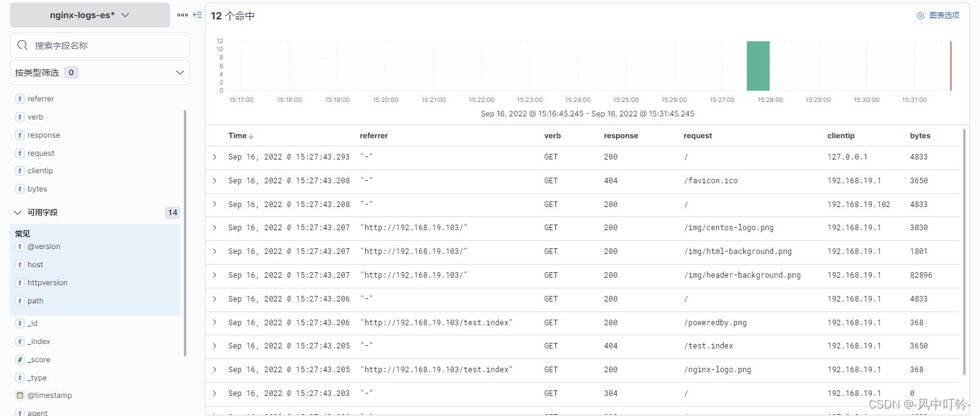The height and width of the screenshot is (416, 980).
Task: Focus the field name search box
Action: (100, 45)
